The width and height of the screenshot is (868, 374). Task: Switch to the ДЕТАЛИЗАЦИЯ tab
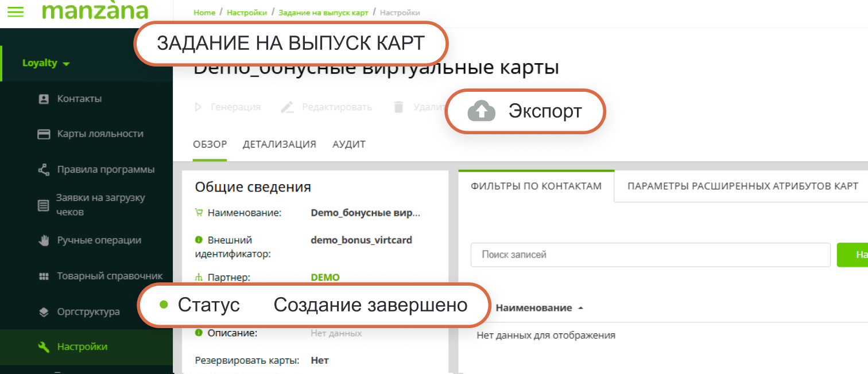279,145
